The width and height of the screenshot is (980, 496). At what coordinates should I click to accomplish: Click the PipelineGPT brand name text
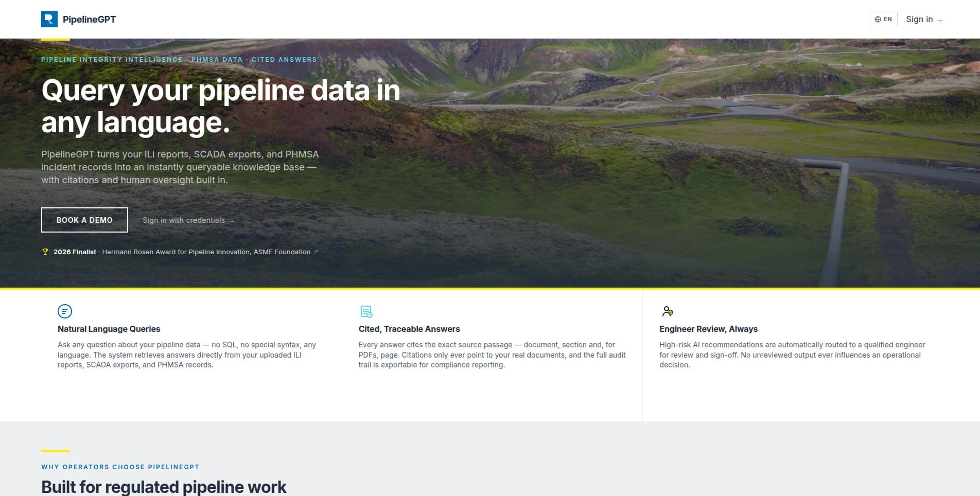click(x=89, y=20)
